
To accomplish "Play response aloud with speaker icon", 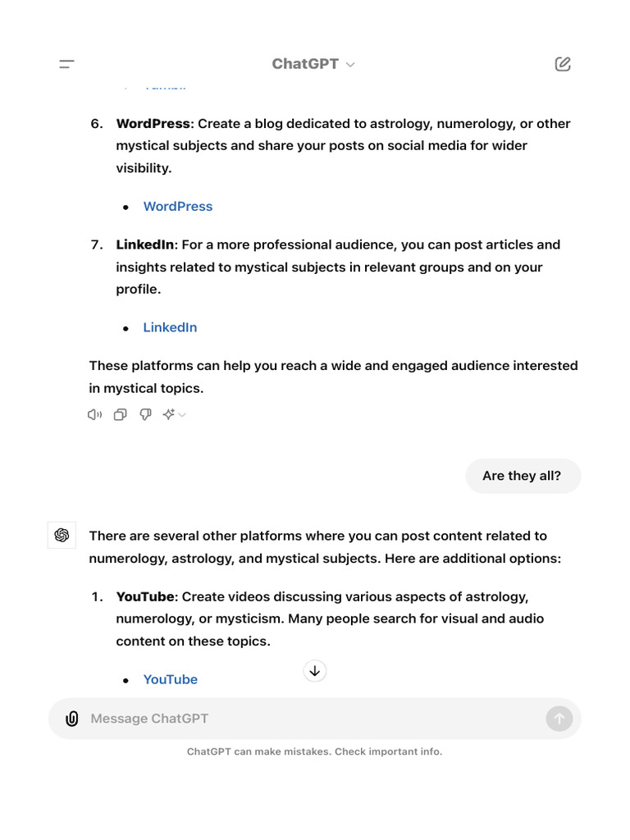I will (x=95, y=414).
